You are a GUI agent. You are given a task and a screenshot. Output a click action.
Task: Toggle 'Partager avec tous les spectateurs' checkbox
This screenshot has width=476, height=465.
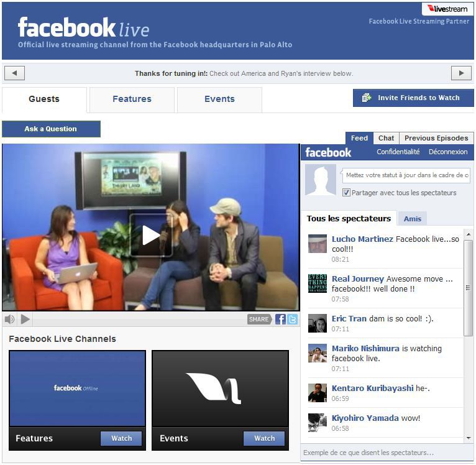point(346,193)
